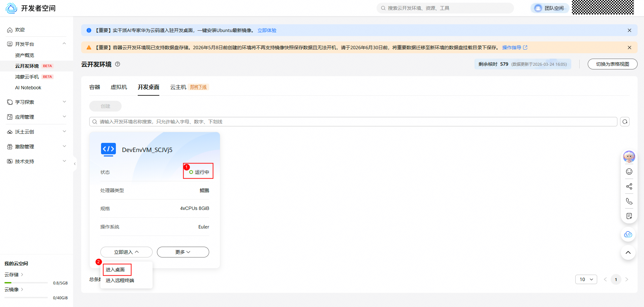This screenshot has height=307, width=644.
Task: Click the code icon of DevEnvVM_SCJVj5 card
Action: 108,149
